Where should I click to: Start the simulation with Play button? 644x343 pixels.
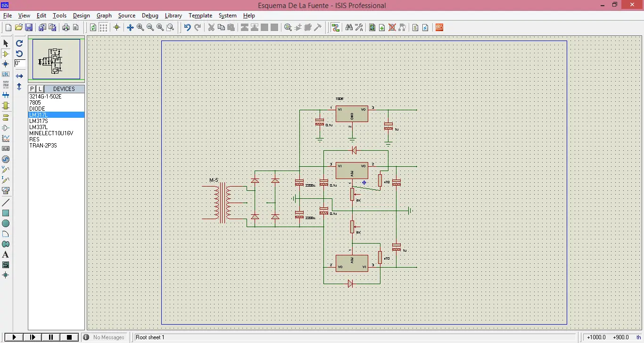14,337
